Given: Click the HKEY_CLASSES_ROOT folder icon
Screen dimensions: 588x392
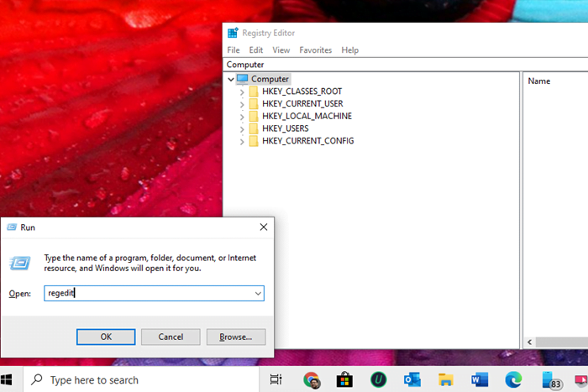Looking at the screenshot, I should (254, 91).
